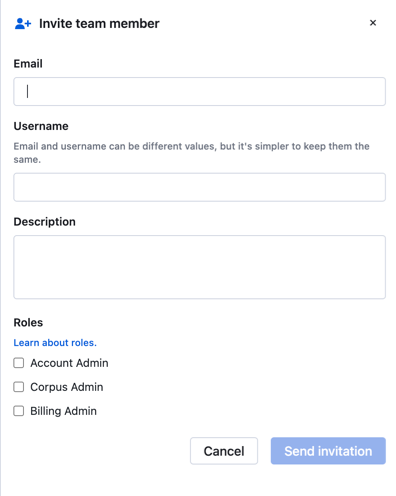Click the Corpus Admin role label
The height and width of the screenshot is (496, 396).
tap(67, 387)
